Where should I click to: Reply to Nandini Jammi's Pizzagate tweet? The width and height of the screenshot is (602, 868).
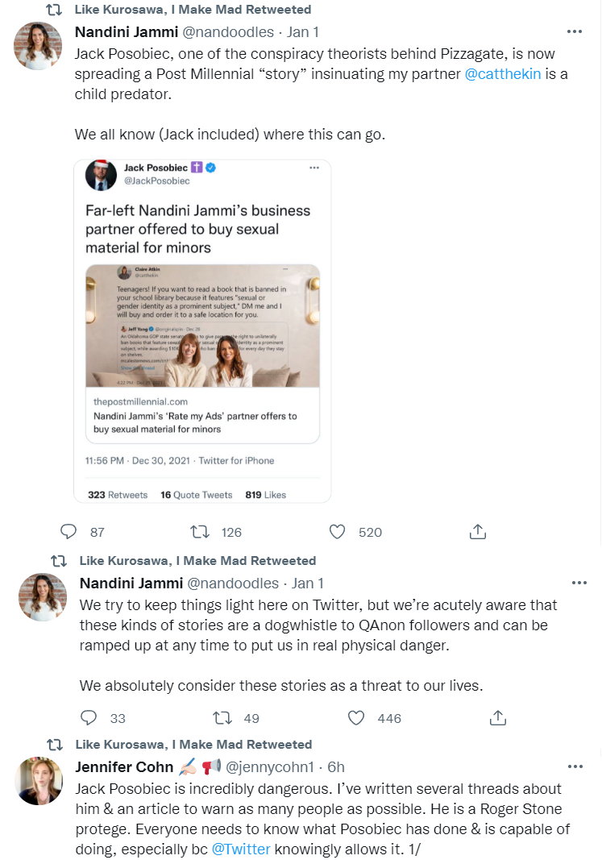[70, 532]
